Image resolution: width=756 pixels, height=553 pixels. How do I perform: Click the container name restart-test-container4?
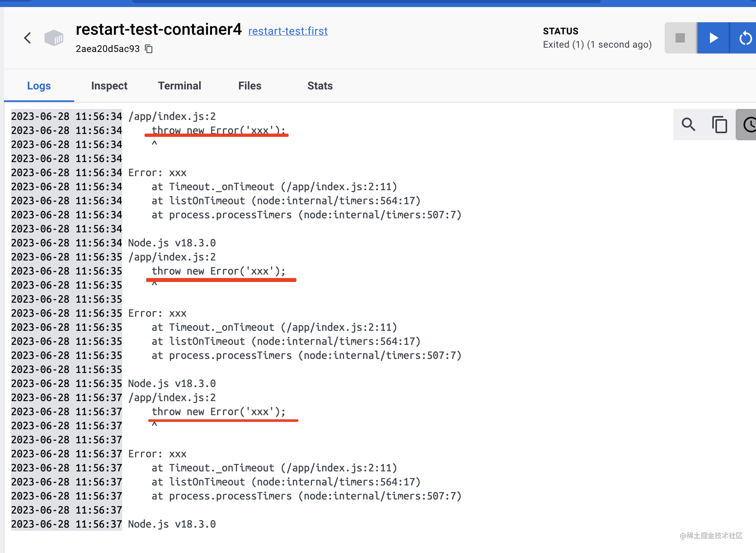(x=159, y=30)
